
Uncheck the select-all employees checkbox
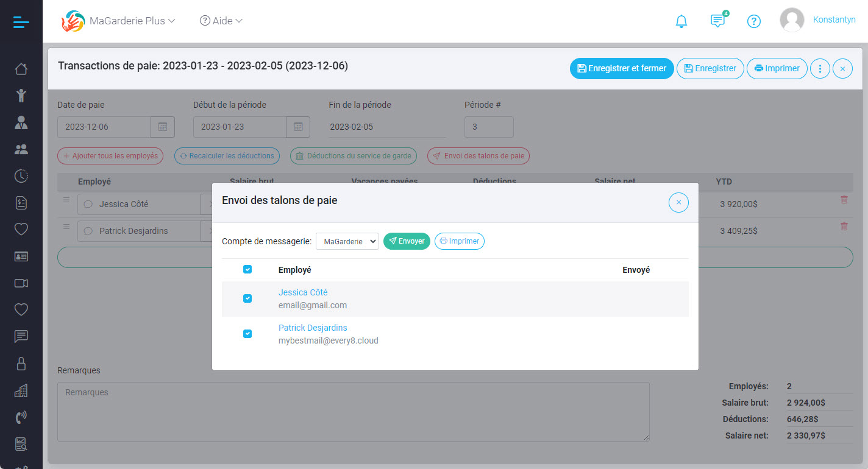tap(247, 269)
